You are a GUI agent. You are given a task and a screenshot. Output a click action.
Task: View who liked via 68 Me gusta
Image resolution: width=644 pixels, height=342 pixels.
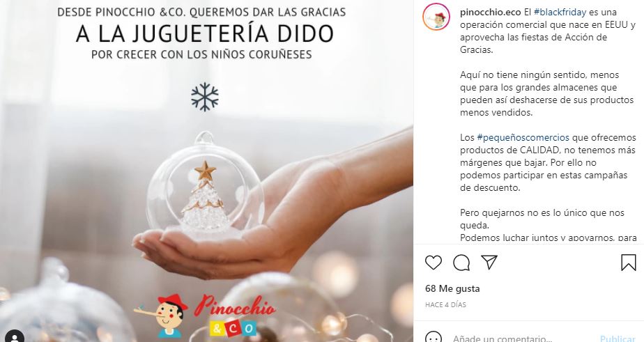pos(452,288)
